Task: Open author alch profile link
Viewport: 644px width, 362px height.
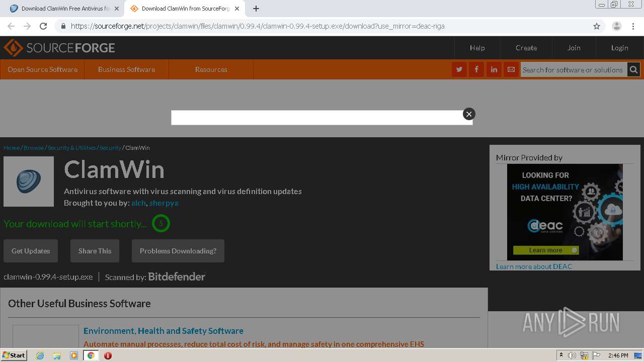Action: [x=138, y=203]
